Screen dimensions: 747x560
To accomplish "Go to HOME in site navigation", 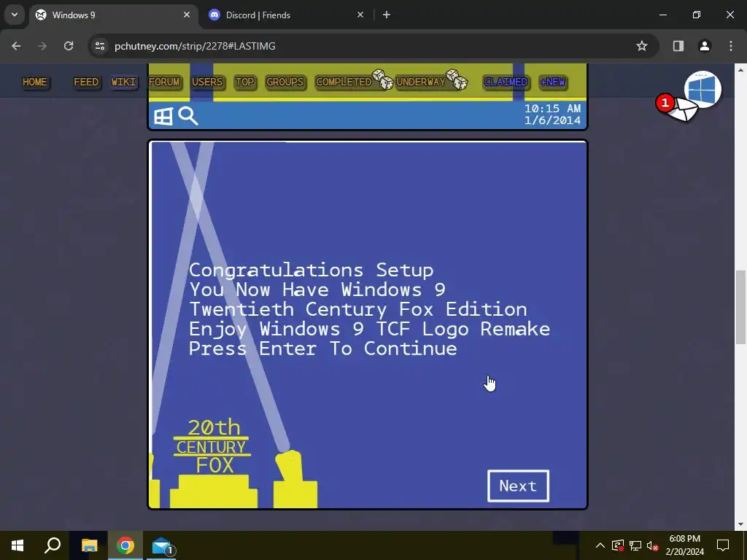I will tap(35, 82).
